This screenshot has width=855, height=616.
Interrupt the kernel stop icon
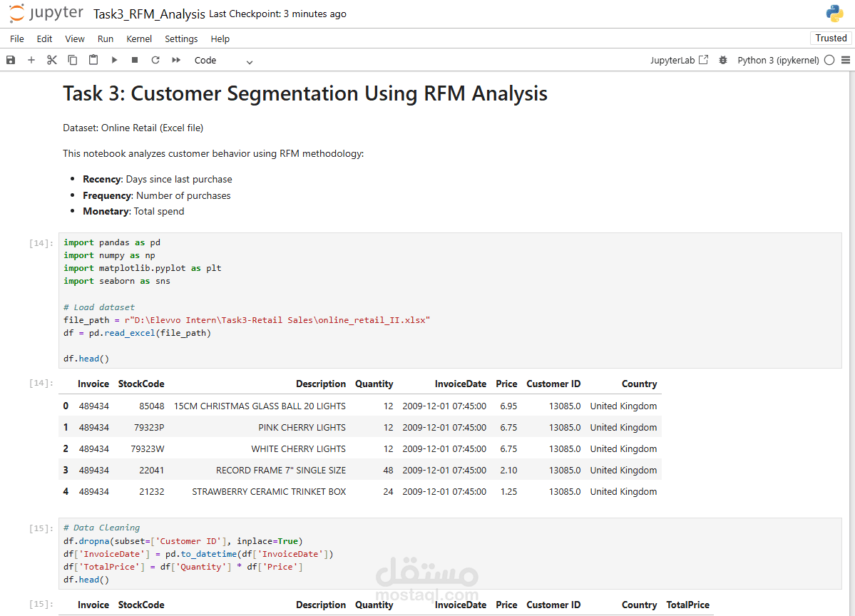coord(134,61)
